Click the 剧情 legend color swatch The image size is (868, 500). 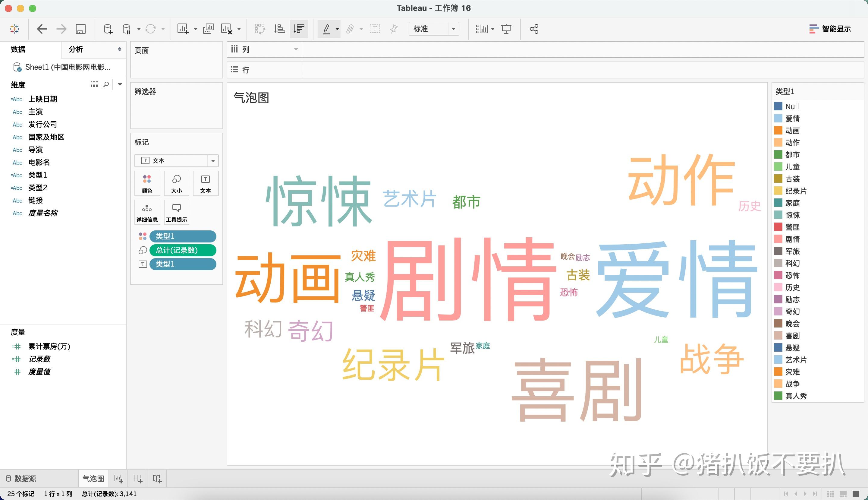[778, 239]
